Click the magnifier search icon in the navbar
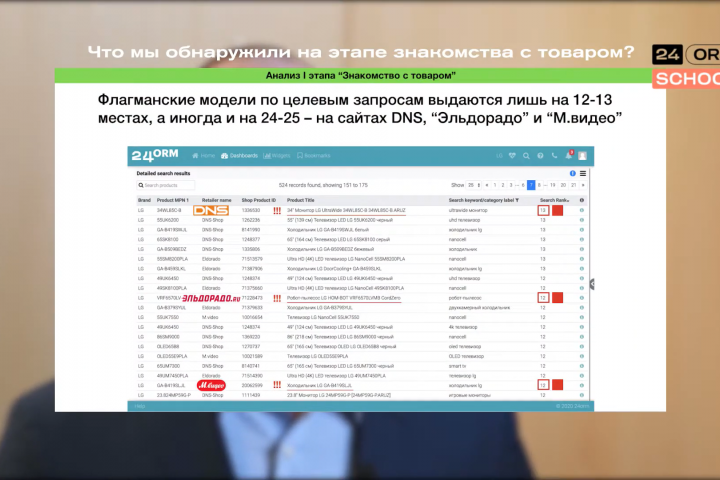The width and height of the screenshot is (720, 480). pos(526,156)
